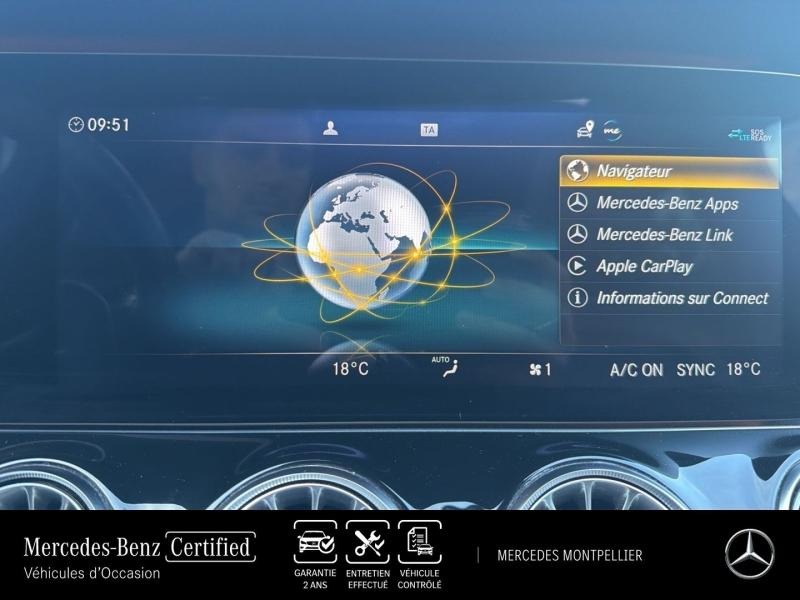Click the clock icon beside 09:51
Viewport: 800px width, 600px height.
pos(76,125)
